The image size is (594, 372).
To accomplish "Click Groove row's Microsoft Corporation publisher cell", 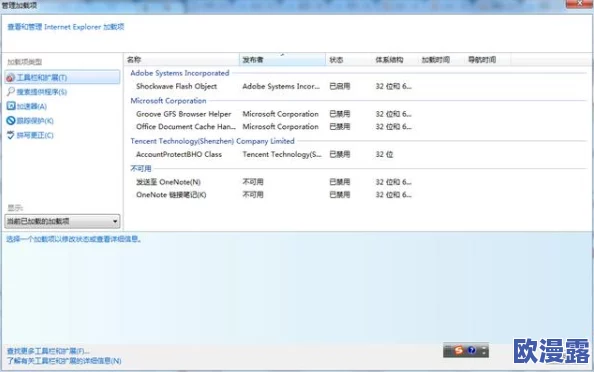I will point(280,114).
